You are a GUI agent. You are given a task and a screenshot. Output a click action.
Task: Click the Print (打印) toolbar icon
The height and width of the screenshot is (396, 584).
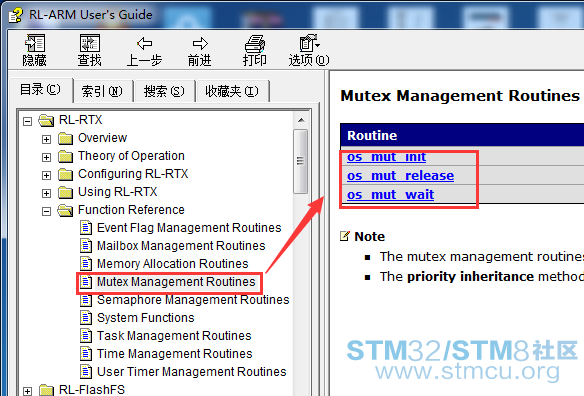(x=255, y=44)
